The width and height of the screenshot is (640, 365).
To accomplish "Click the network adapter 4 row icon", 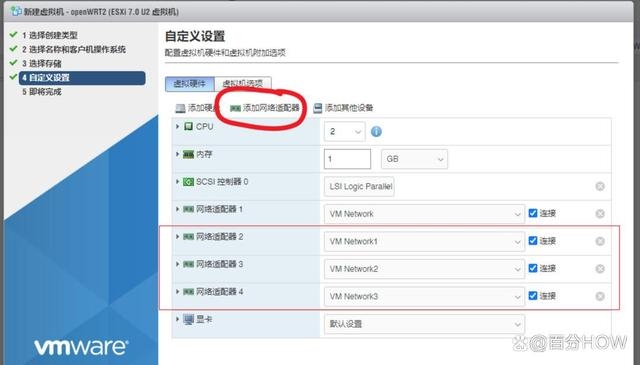I will coord(189,292).
